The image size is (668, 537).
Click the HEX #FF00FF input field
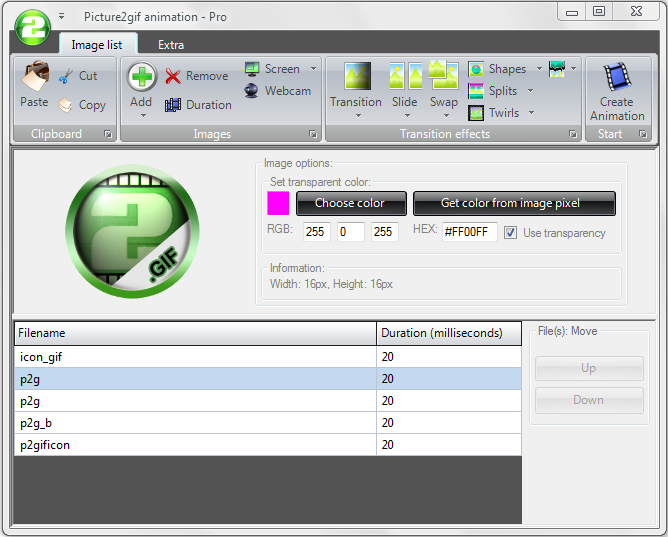[469, 232]
